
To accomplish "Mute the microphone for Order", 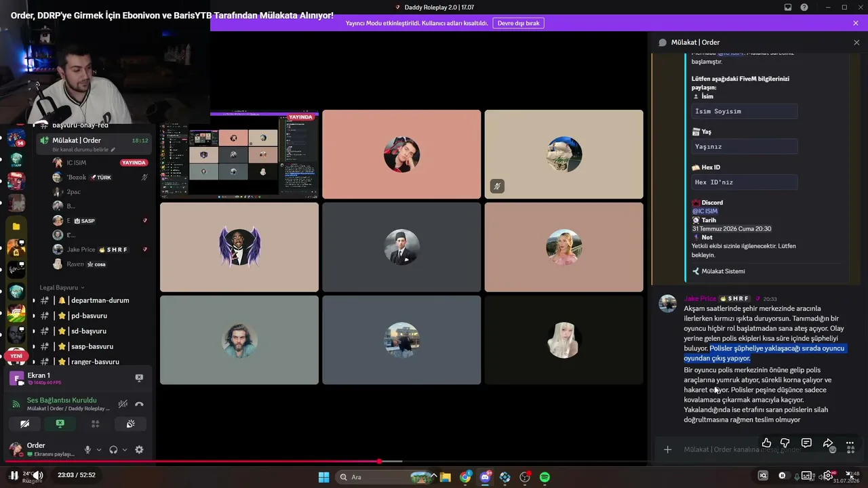I will click(87, 449).
